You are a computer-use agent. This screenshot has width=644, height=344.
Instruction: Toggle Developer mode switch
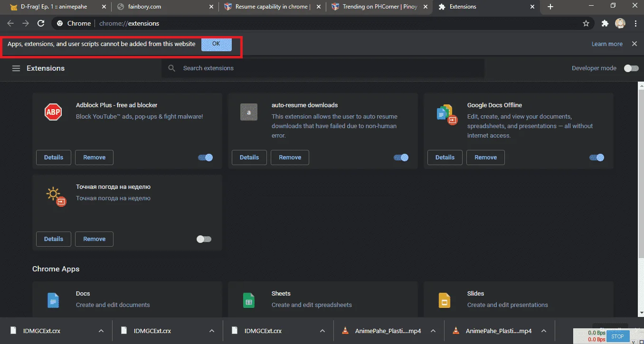[631, 68]
